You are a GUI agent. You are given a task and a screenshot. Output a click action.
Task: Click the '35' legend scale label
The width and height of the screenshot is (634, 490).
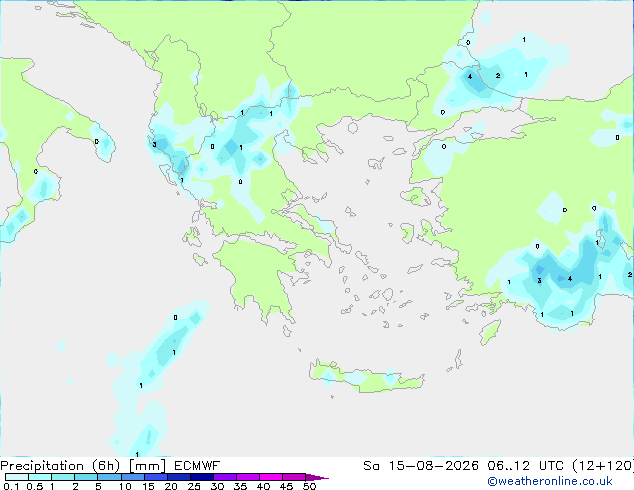[x=240, y=486]
